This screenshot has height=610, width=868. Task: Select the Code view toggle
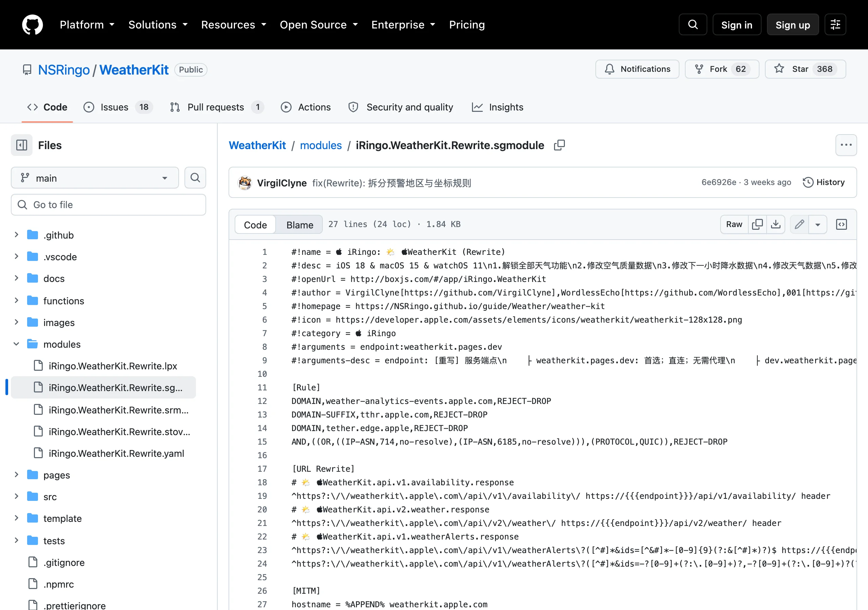point(255,225)
